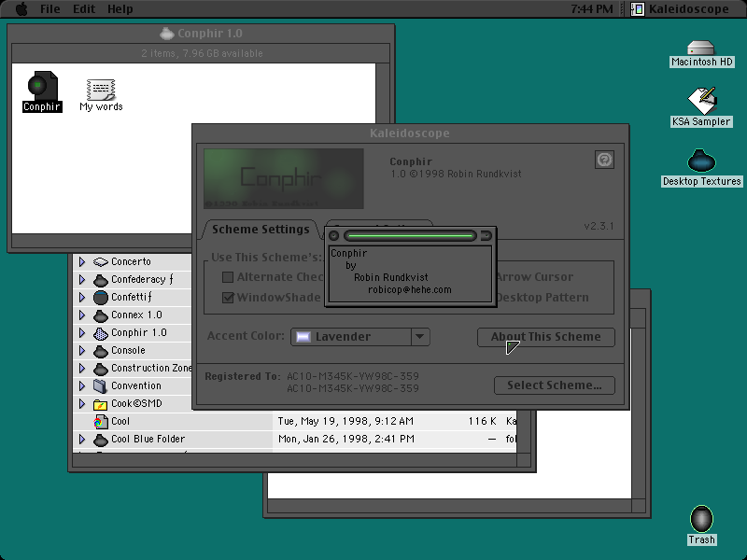Click the "116 K" size value
Screen dimensions: 747x560
point(482,422)
